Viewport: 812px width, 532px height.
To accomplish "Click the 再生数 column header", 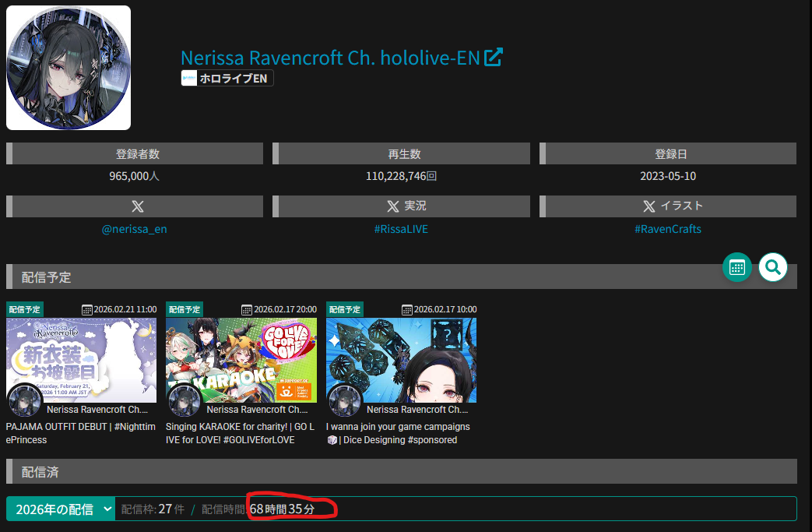I will coord(402,154).
